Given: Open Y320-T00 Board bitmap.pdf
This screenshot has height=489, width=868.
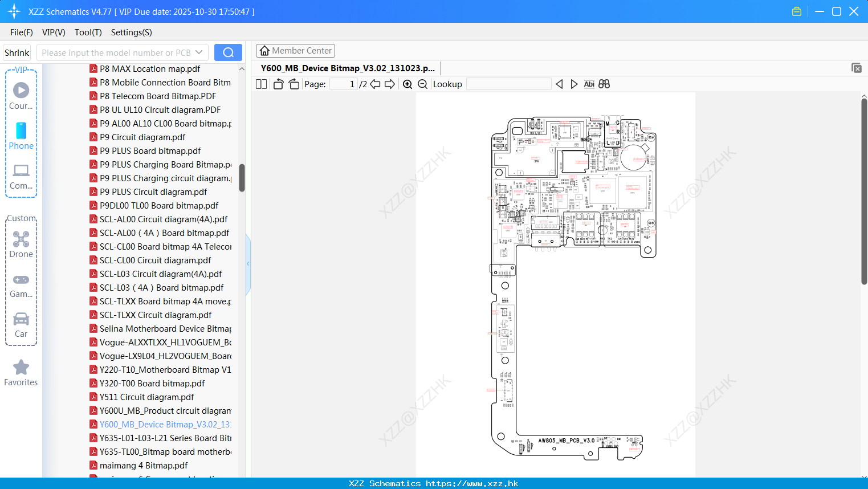Looking at the screenshot, I should (x=152, y=384).
